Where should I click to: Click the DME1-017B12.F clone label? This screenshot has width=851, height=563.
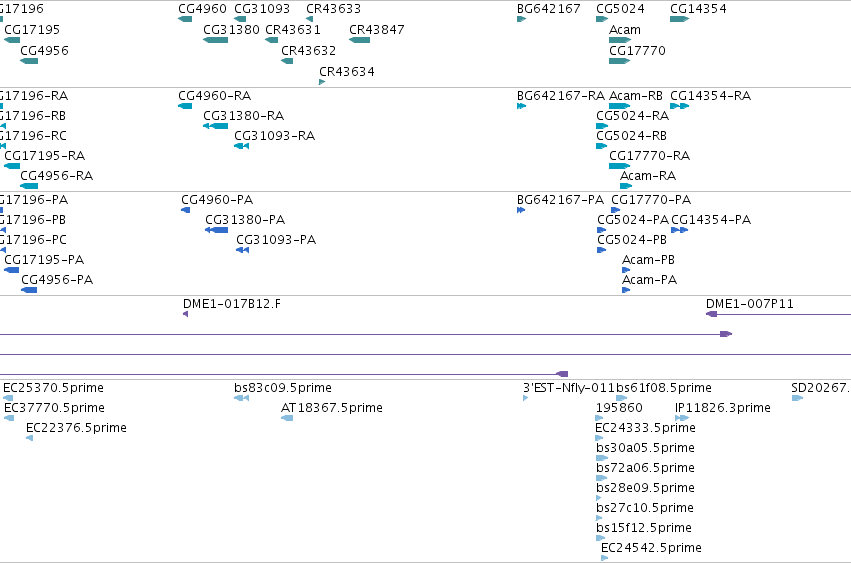232,304
